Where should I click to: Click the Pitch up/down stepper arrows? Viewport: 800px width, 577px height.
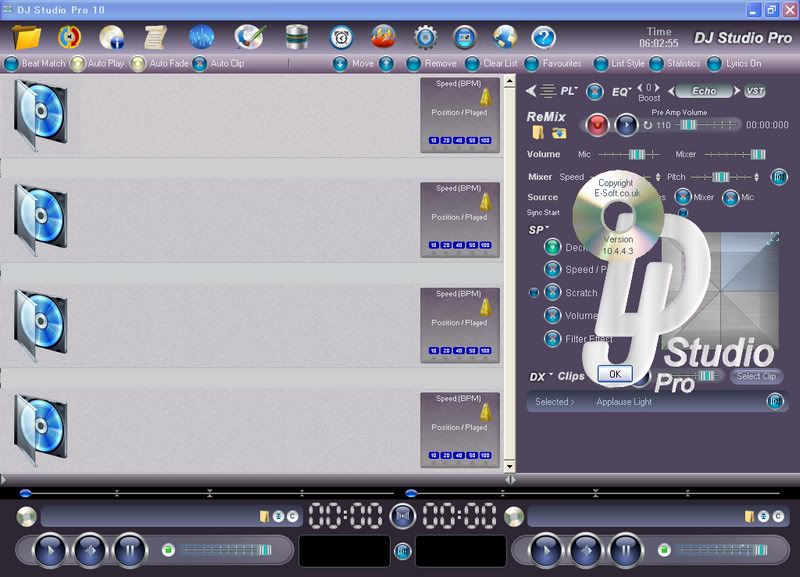click(x=757, y=177)
